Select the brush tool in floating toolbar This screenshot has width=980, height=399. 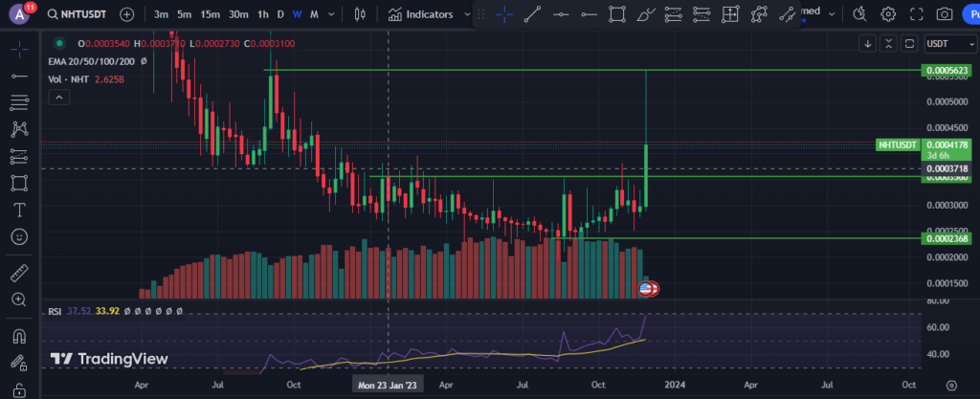(646, 14)
